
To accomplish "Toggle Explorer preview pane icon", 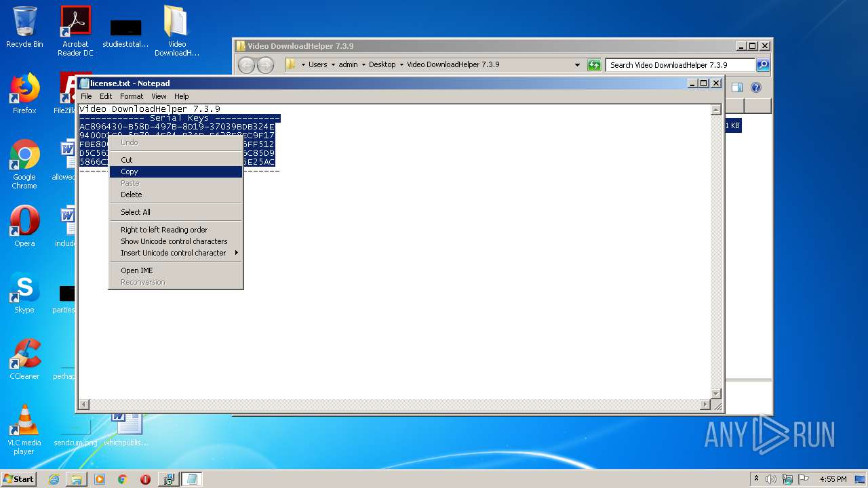I will (x=737, y=87).
